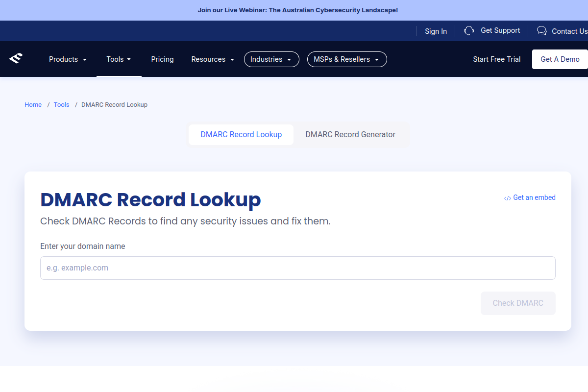Click Start Free Trial
The height and width of the screenshot is (392, 588).
[496, 59]
